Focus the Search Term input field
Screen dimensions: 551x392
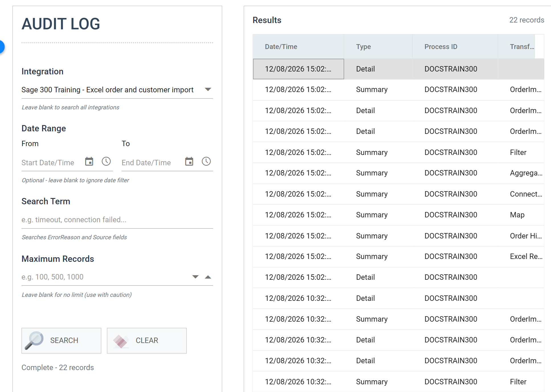[117, 220]
